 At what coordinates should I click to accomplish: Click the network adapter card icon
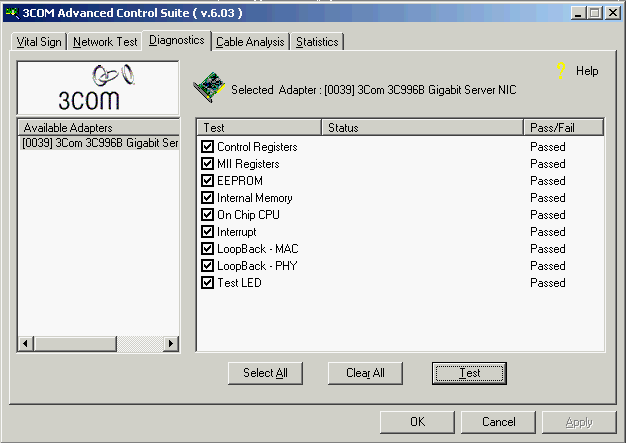coord(209,87)
